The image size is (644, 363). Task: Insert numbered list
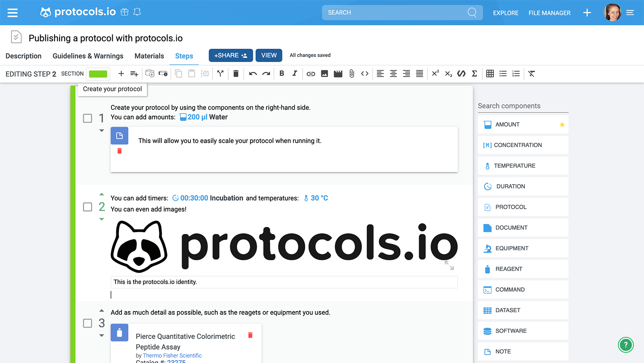(516, 73)
